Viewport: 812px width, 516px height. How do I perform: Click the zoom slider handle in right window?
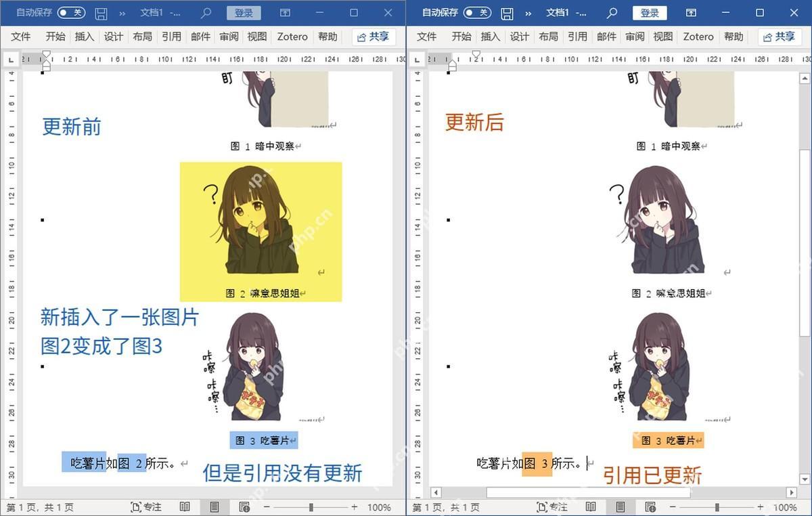[x=717, y=507]
